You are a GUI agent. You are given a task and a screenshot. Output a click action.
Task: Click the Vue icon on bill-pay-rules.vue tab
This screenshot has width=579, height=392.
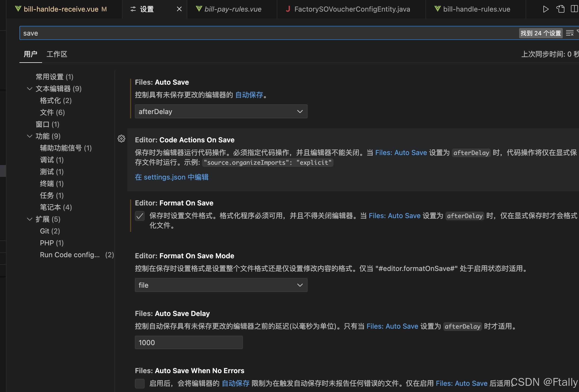[x=199, y=9]
